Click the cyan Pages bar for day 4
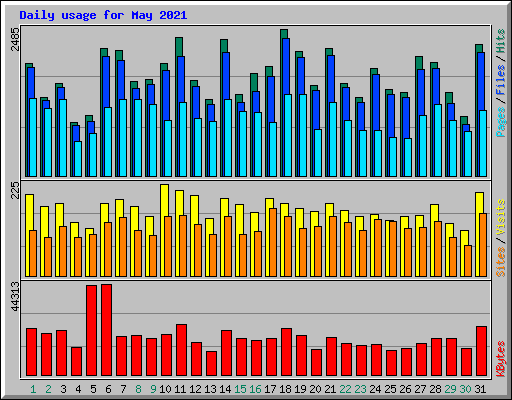The width and height of the screenshot is (512, 400). click(x=78, y=159)
